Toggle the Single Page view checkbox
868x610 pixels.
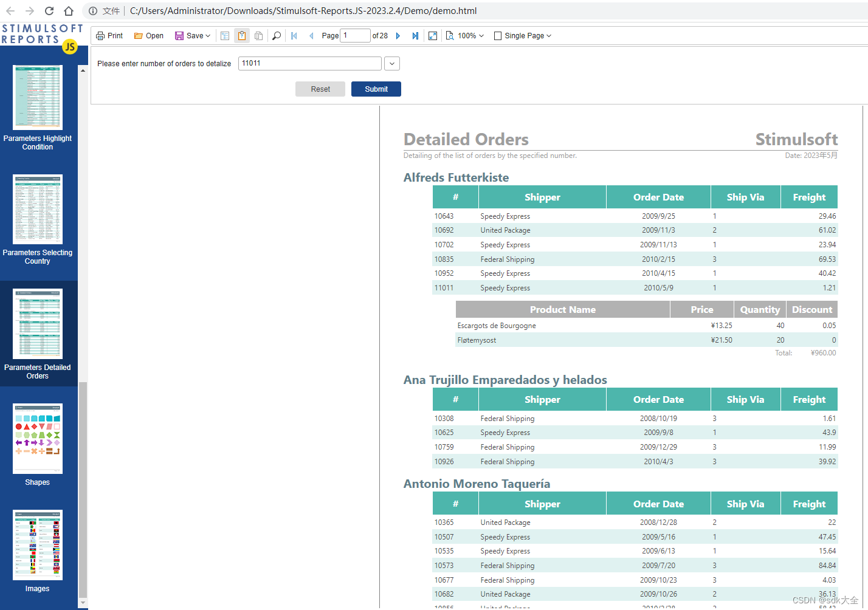click(497, 35)
